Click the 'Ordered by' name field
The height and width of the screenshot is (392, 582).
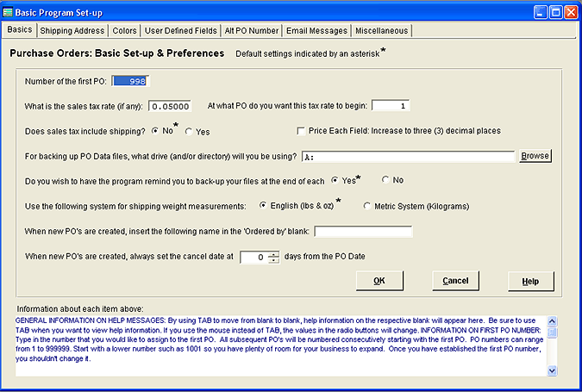click(363, 232)
